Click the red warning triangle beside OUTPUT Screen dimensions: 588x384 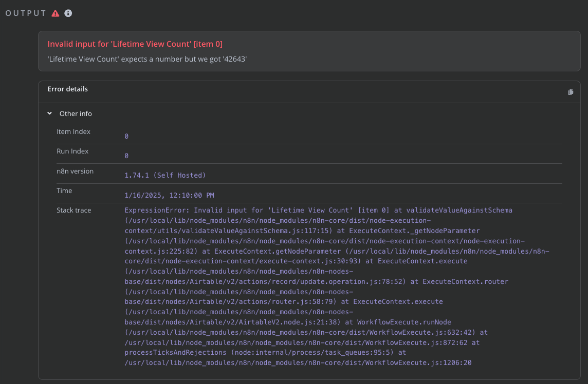click(56, 14)
